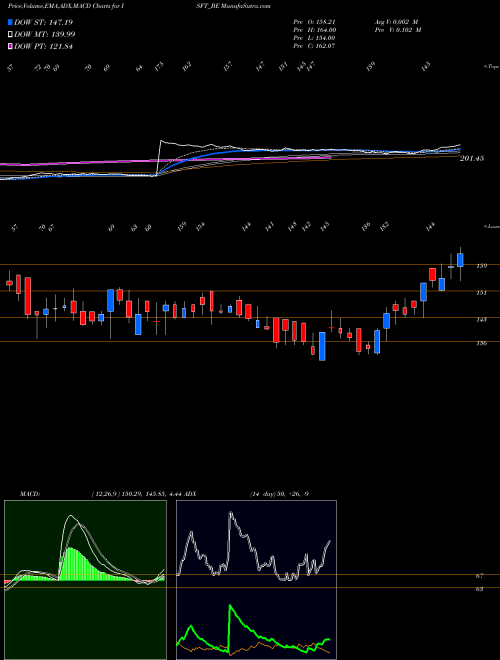Click the 143 price axis label
Screen dimensions: 500x660
[481, 319]
